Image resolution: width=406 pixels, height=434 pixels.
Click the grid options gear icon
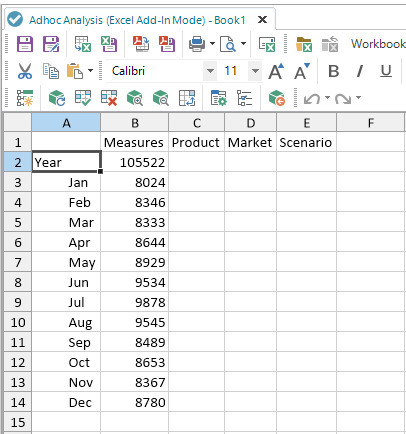(x=219, y=98)
